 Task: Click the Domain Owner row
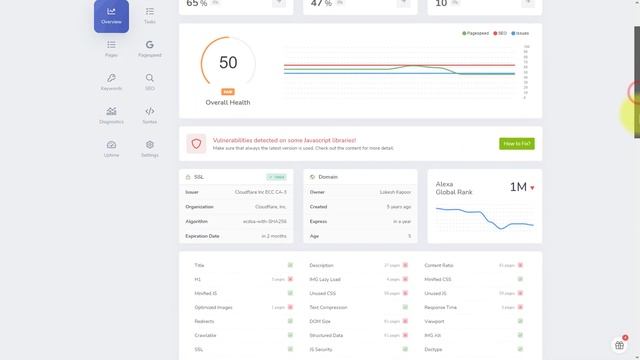click(x=360, y=192)
